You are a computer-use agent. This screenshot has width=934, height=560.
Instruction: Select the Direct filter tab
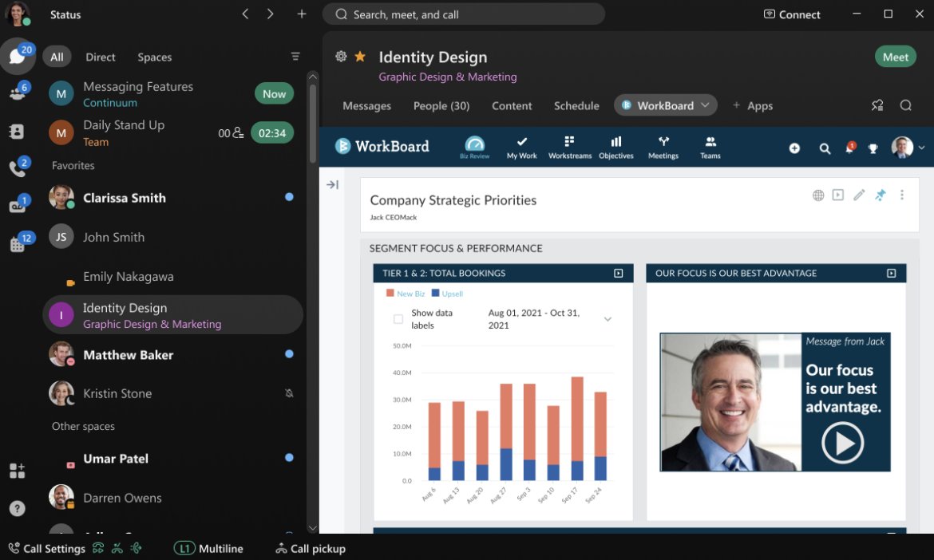[x=100, y=57]
